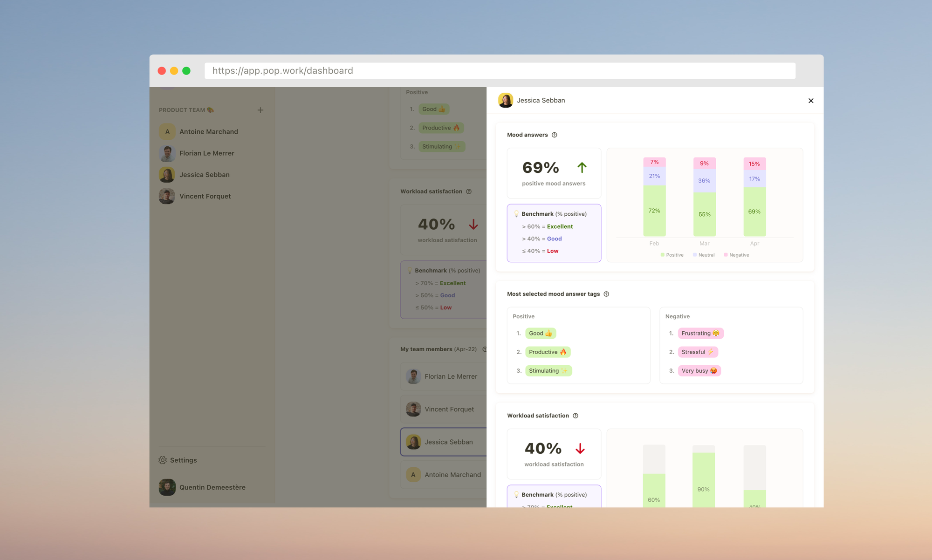This screenshot has height=560, width=932.
Task: Close the Jessica Sebban detail panel
Action: (811, 100)
